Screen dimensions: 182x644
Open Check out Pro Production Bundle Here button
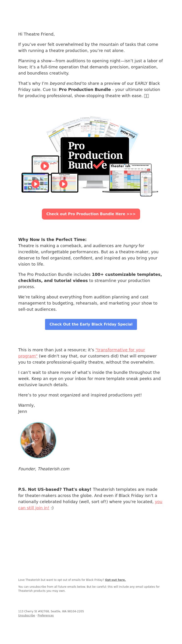tap(91, 214)
